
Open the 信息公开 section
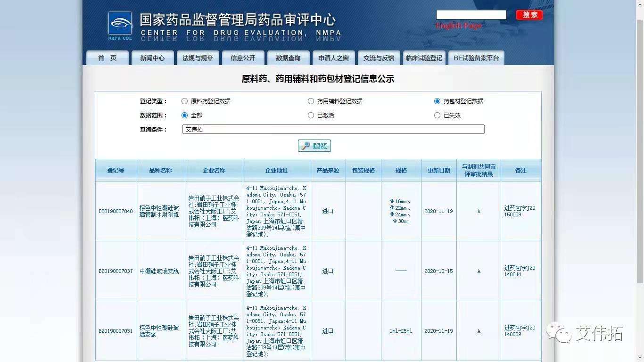click(x=243, y=58)
